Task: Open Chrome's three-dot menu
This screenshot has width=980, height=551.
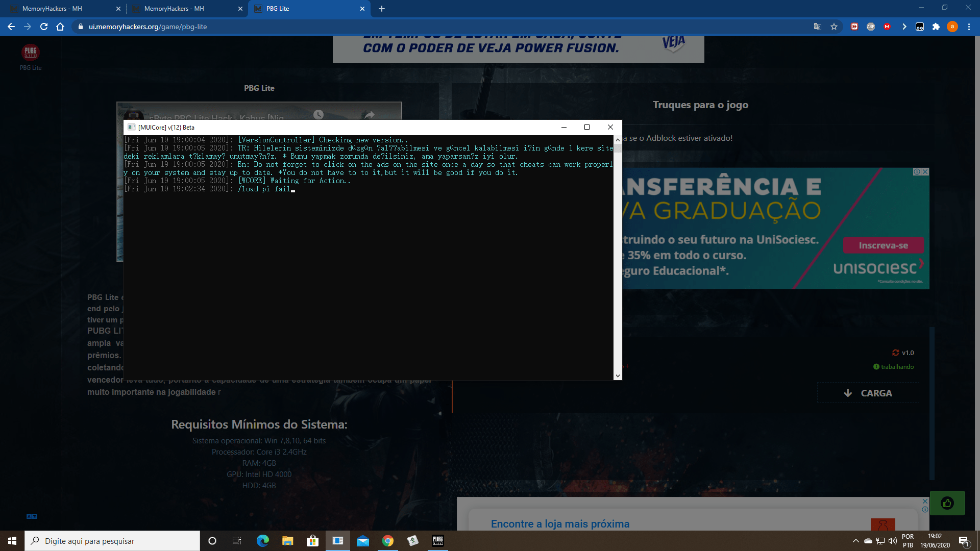Action: (x=969, y=27)
